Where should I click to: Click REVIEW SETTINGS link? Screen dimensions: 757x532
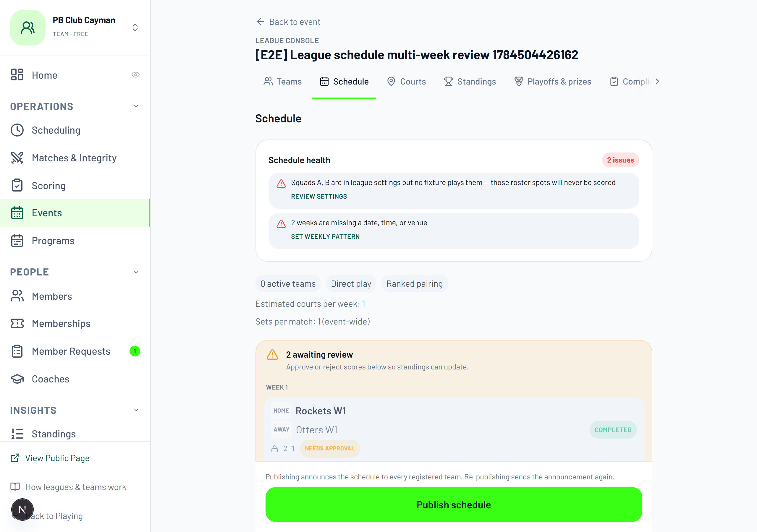(319, 197)
